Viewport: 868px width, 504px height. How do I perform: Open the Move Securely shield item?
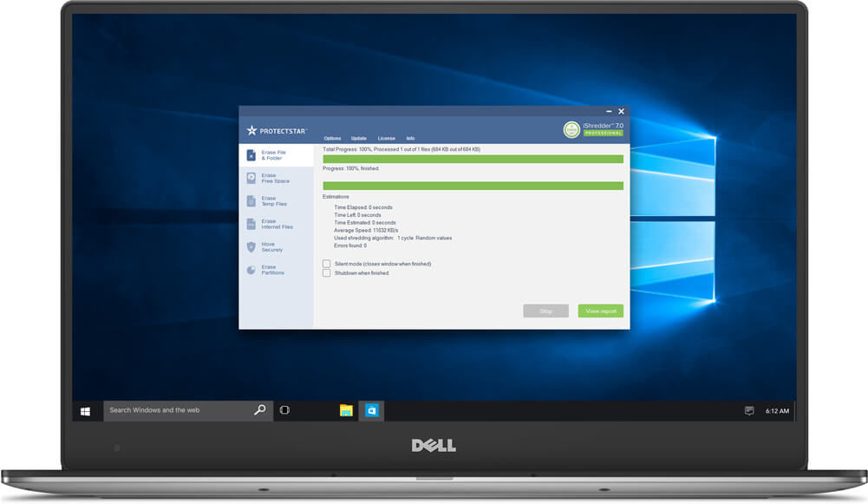[277, 247]
